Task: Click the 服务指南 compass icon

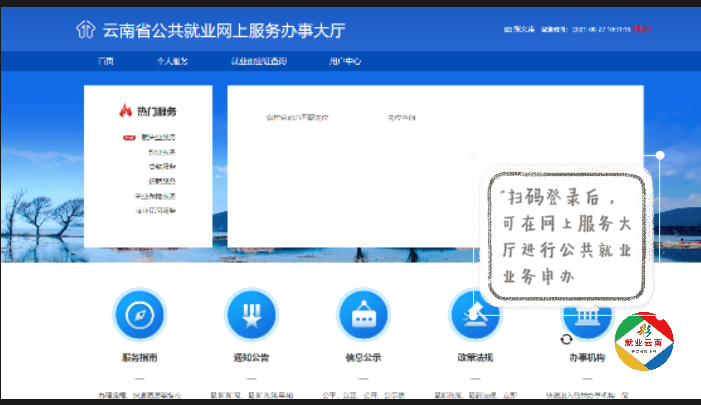Action: point(140,316)
